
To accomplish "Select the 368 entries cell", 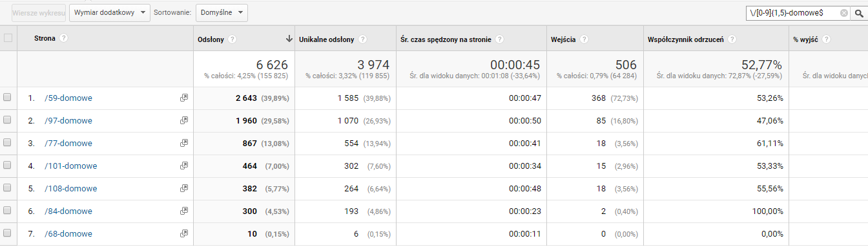I will pyautogui.click(x=599, y=98).
